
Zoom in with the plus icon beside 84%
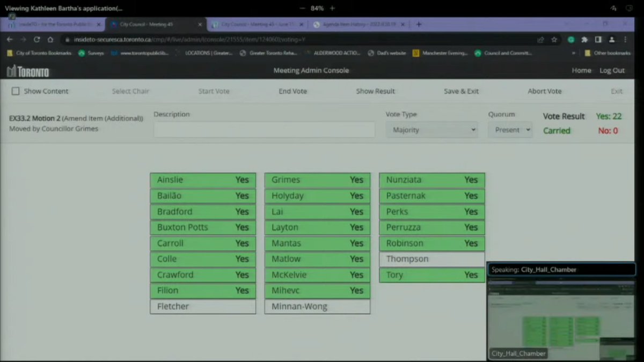click(333, 8)
